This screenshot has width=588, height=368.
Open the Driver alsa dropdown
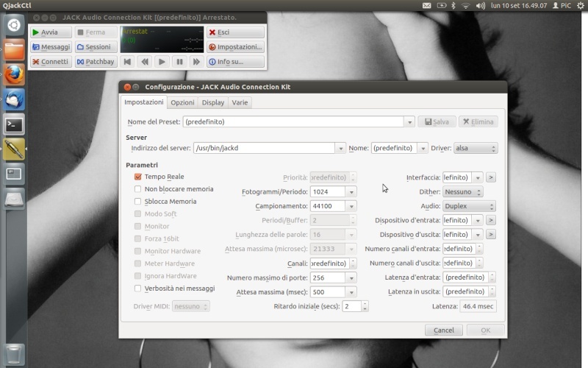point(476,148)
